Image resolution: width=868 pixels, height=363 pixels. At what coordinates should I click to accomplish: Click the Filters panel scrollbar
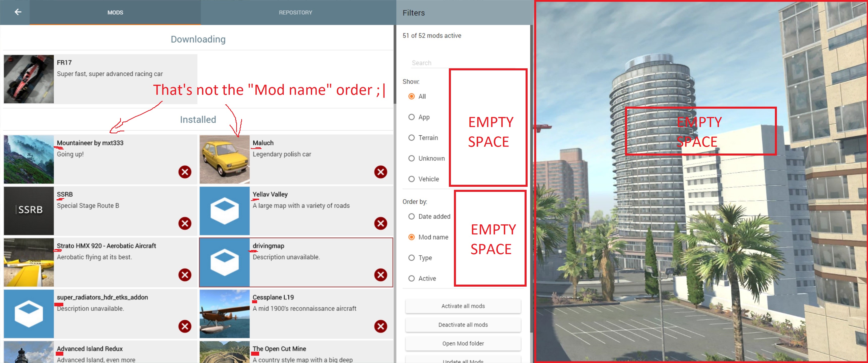(531, 178)
